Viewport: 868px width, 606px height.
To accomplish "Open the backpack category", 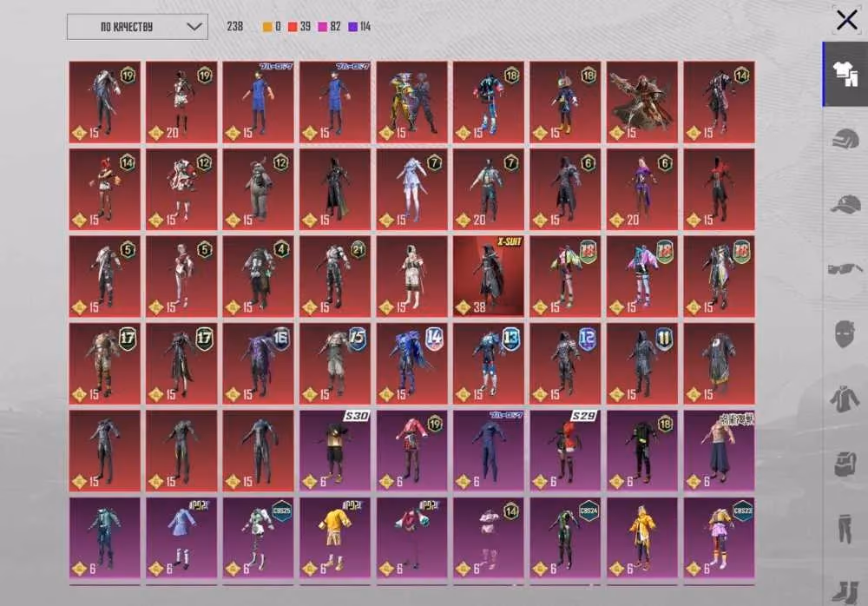I will coord(845,463).
